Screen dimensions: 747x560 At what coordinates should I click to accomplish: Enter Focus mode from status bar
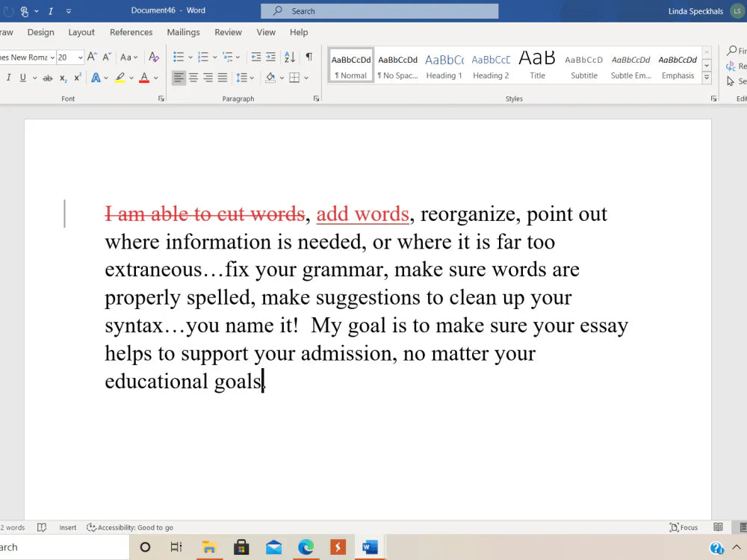[x=684, y=528]
